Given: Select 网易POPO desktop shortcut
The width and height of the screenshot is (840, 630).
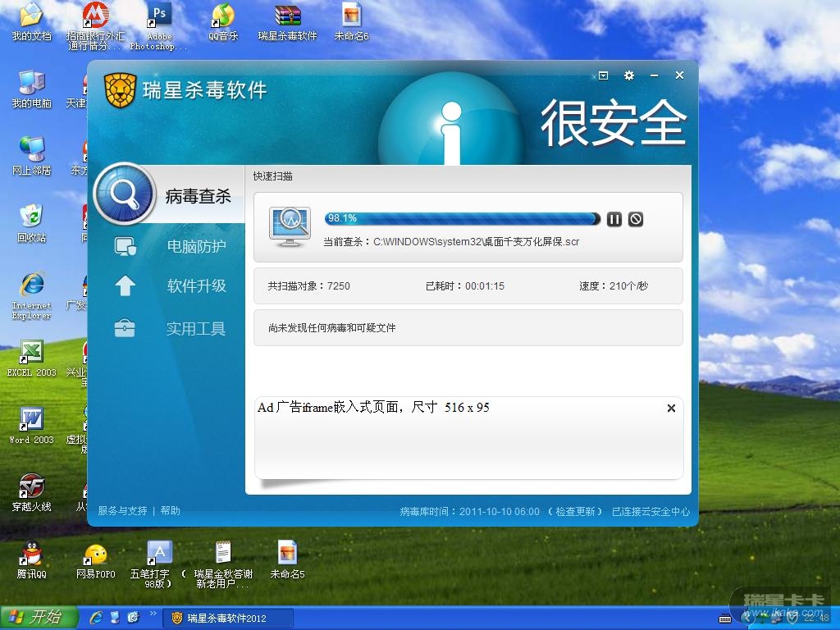Looking at the screenshot, I should (95, 560).
